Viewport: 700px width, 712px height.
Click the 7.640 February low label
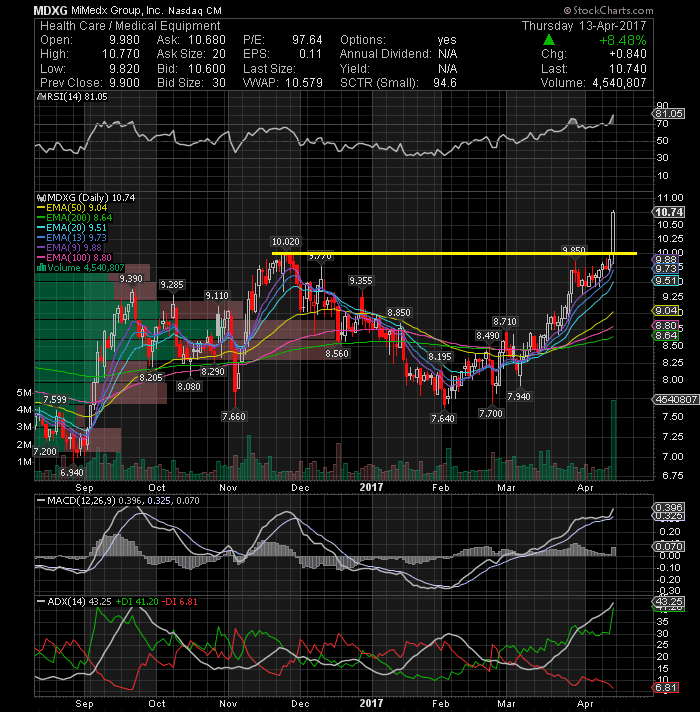[x=443, y=418]
